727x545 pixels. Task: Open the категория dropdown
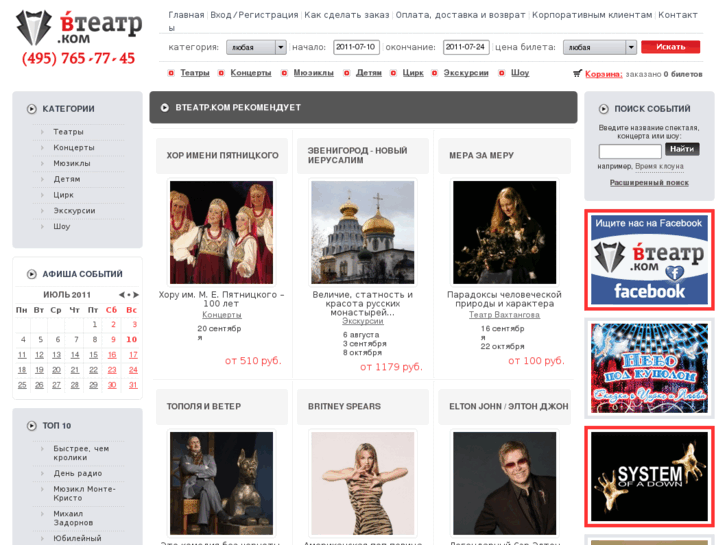[x=256, y=47]
